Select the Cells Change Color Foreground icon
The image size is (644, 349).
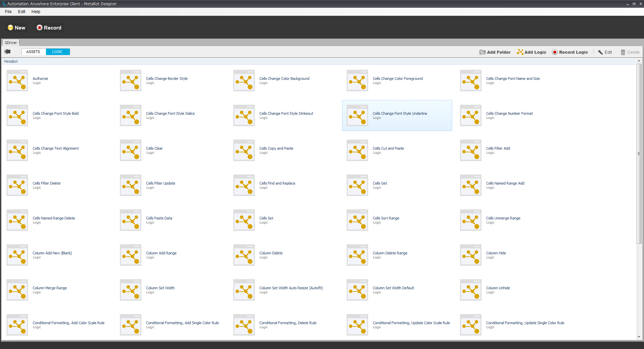357,81
